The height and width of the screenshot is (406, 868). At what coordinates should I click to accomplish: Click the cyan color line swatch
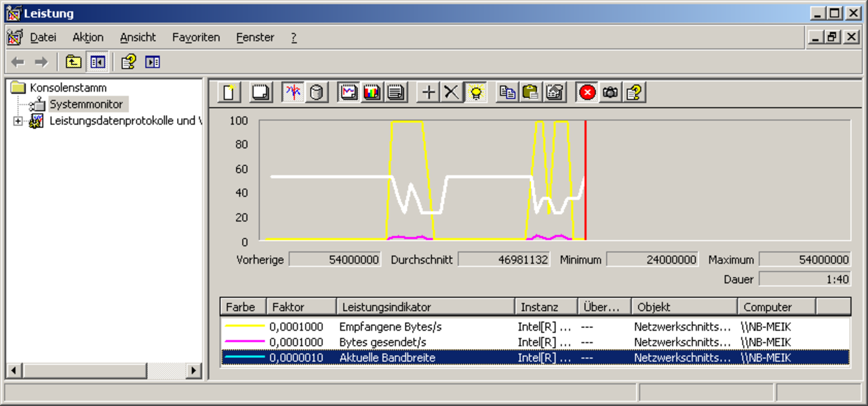(x=244, y=358)
